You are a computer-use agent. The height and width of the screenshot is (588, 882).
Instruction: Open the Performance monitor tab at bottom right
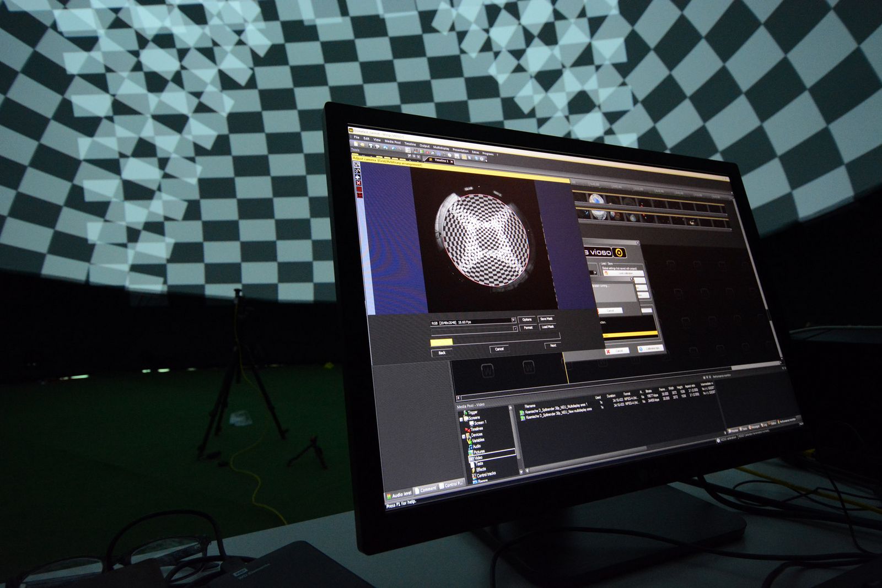pyautogui.click(x=787, y=420)
